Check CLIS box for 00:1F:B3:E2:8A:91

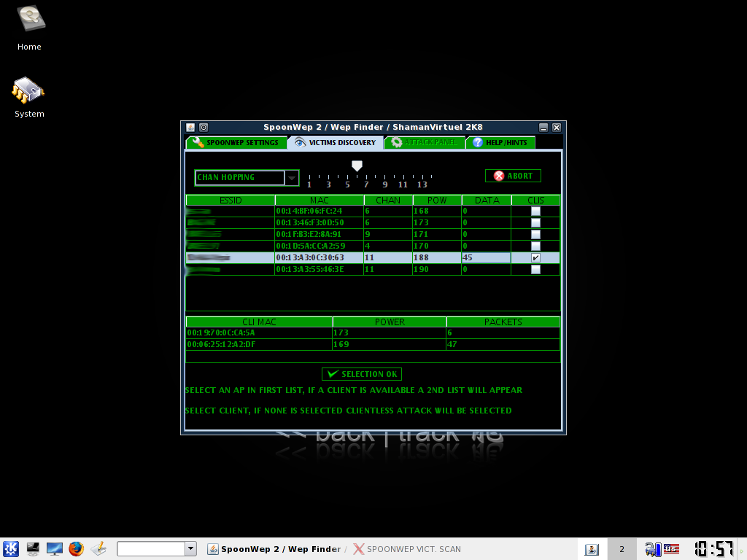pos(535,234)
